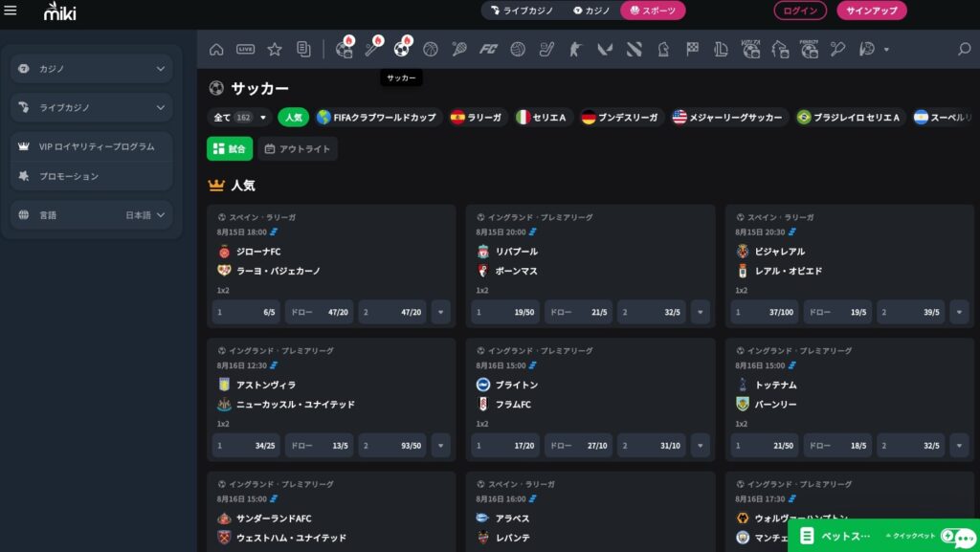The width and height of the screenshot is (980, 552).
Task: Pick away win 32/5 for バーンリー
Action: [x=911, y=446]
